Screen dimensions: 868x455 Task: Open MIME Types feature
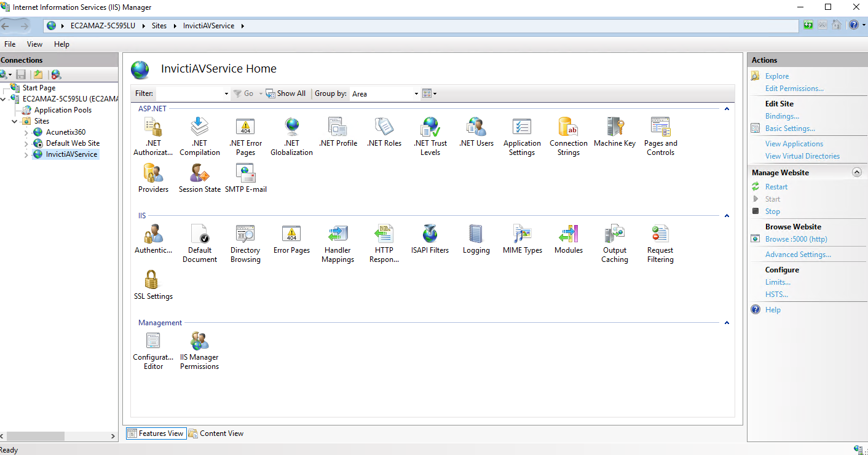click(x=523, y=239)
